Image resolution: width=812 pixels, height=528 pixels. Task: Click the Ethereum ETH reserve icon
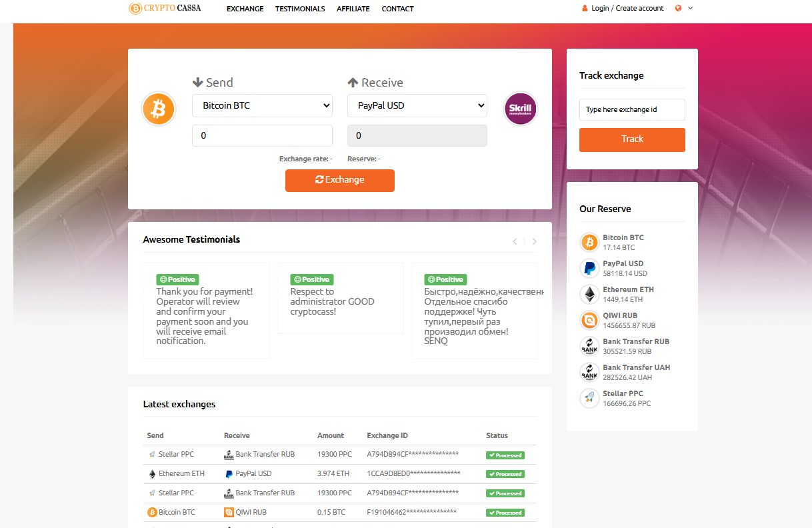(x=589, y=294)
